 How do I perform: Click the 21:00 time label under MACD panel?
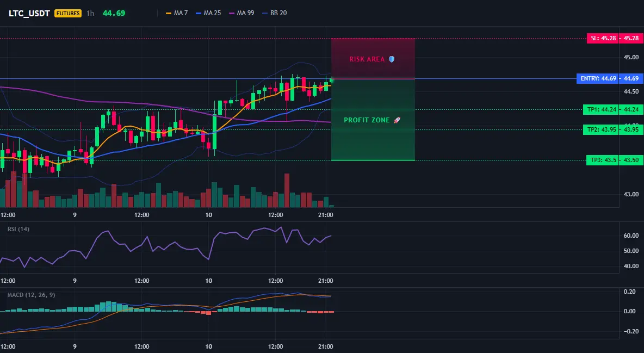pos(325,346)
